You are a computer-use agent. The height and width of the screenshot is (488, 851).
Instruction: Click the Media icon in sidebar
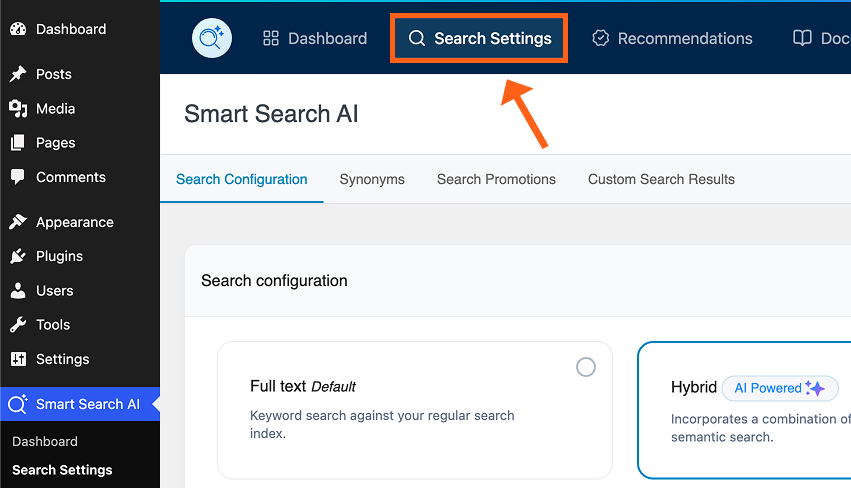18,109
